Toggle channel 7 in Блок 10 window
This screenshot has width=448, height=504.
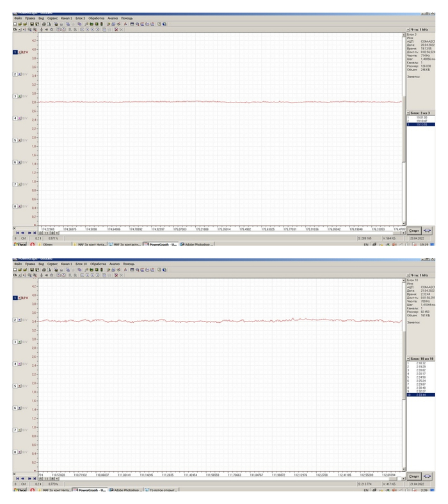[x=15, y=430]
